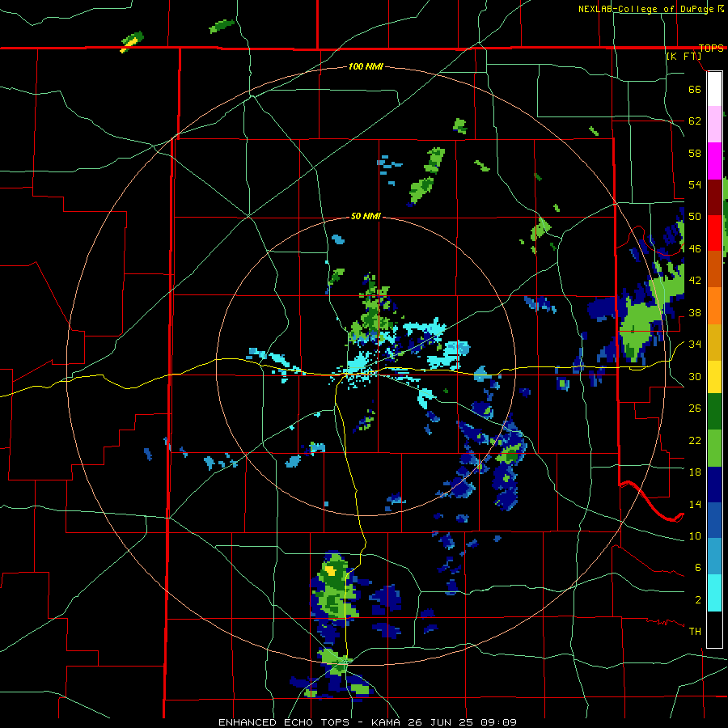The width and height of the screenshot is (728, 728).
Task: Click legend value '30'
Action: 695,376
